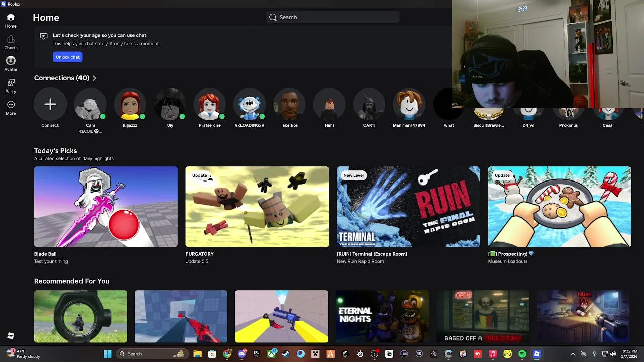Click the 'New Ruin Rapid Room' subtitle
The height and width of the screenshot is (362, 644).
point(360,261)
